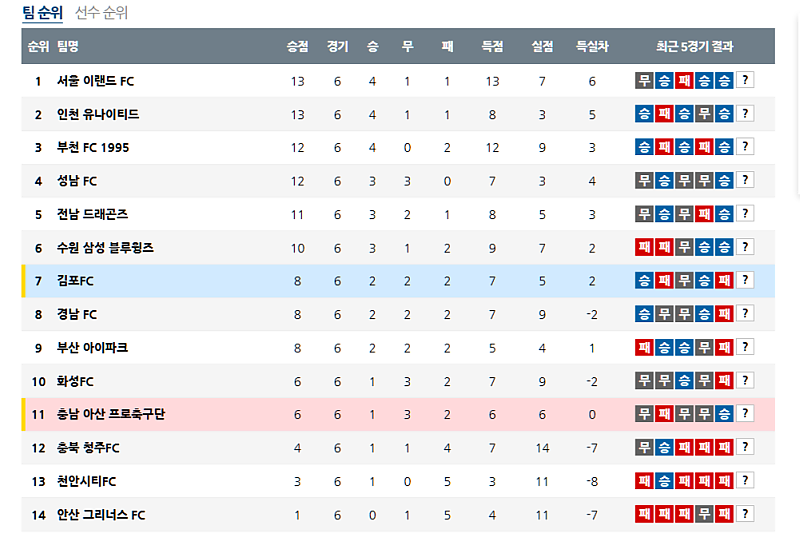This screenshot has width=800, height=537.
Task: Click the 패 badge in 서울 이랜드 FC row
Action: [x=684, y=81]
